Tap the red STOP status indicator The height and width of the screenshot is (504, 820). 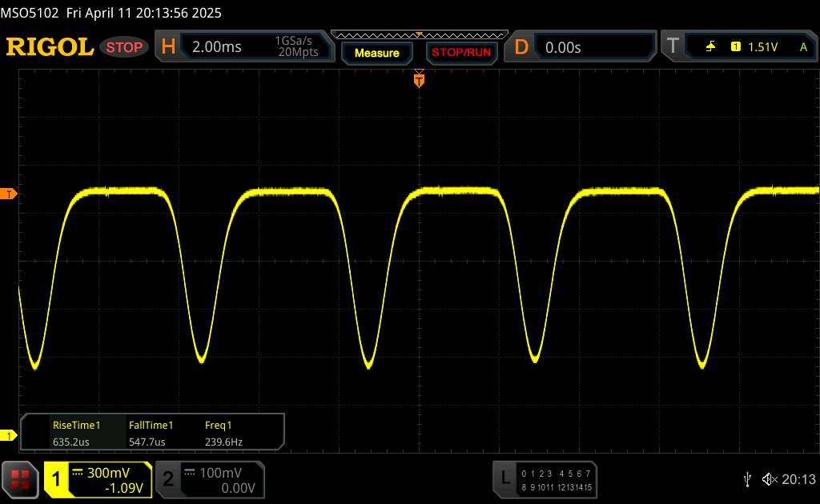124,47
